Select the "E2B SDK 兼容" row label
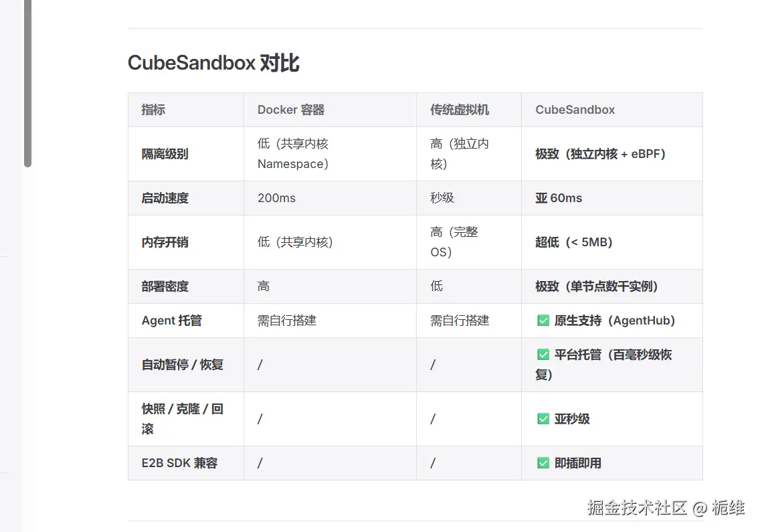The height and width of the screenshot is (532, 760). point(179,463)
